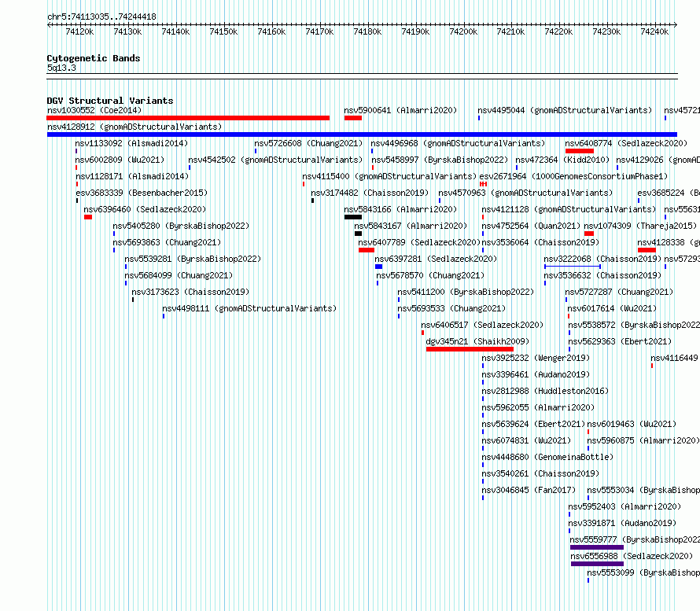
Task: Click the black nsv5843166 (Almarri2020) bar
Action: tap(352, 217)
